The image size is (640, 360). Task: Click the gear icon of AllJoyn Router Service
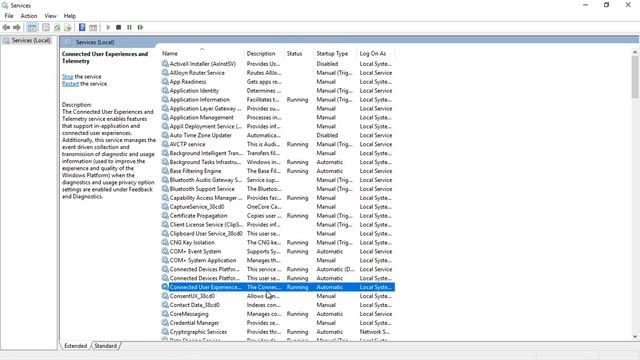coord(165,73)
